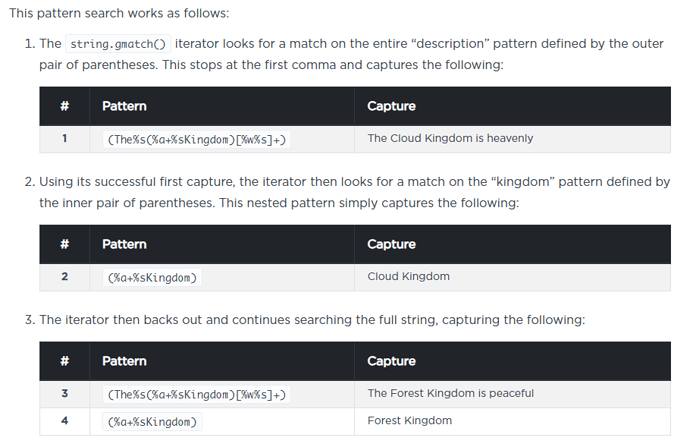Viewport: 690px width, 446px height.
Task: Click the row number 3 cell
Action: [64, 393]
